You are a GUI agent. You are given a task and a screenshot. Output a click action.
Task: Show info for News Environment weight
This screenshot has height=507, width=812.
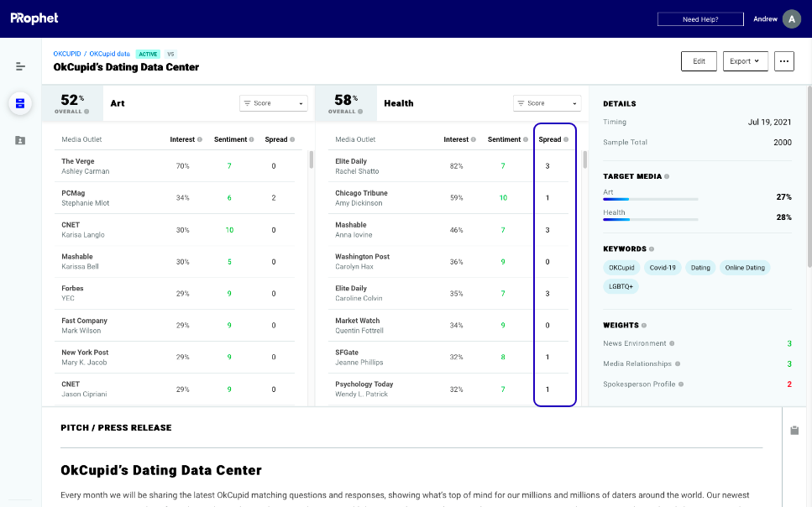coord(672,343)
